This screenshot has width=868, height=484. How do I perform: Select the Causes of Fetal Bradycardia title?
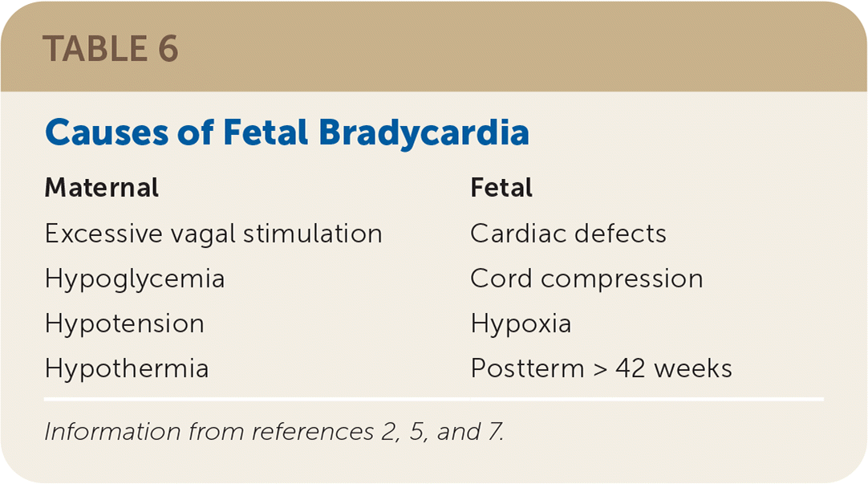point(286,132)
